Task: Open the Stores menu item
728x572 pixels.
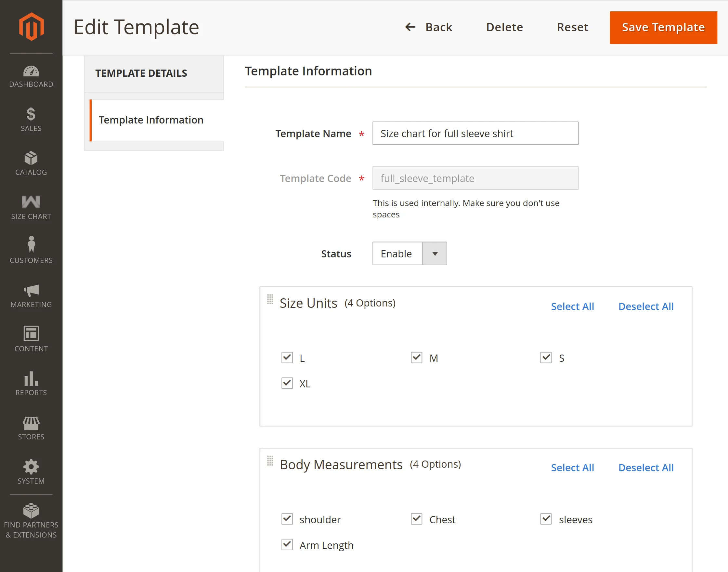Action: tap(31, 428)
